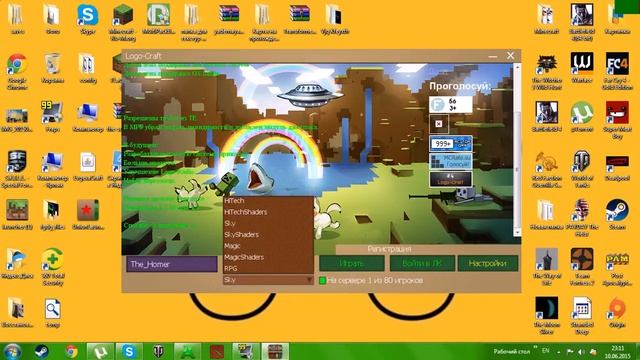Open the Настройки settings button
The width and height of the screenshot is (640, 360).
488,263
